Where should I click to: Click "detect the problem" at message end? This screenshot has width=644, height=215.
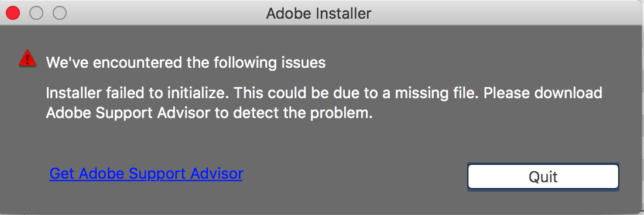click(x=303, y=113)
